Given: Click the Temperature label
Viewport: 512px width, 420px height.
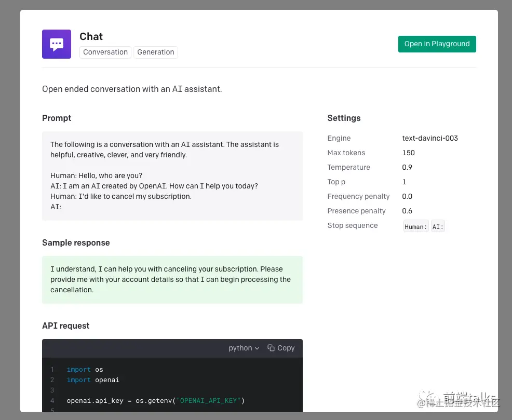Looking at the screenshot, I should (349, 167).
